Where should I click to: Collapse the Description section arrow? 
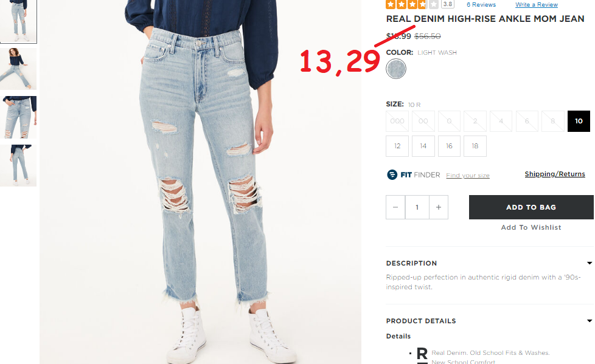[x=590, y=263]
